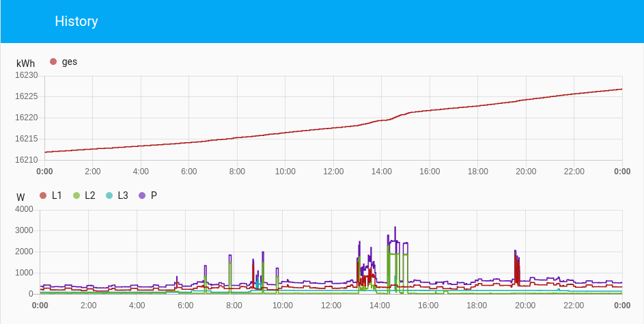Hide the L3 series in power chart
644x324 pixels.
point(117,195)
